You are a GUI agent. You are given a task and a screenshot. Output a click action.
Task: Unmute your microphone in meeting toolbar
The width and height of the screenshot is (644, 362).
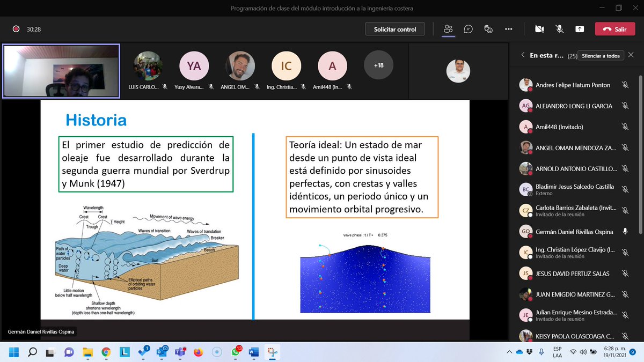tap(560, 29)
